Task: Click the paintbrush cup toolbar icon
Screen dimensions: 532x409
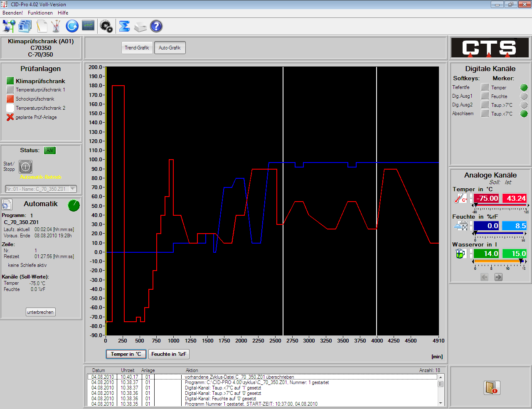Action: click(56, 26)
